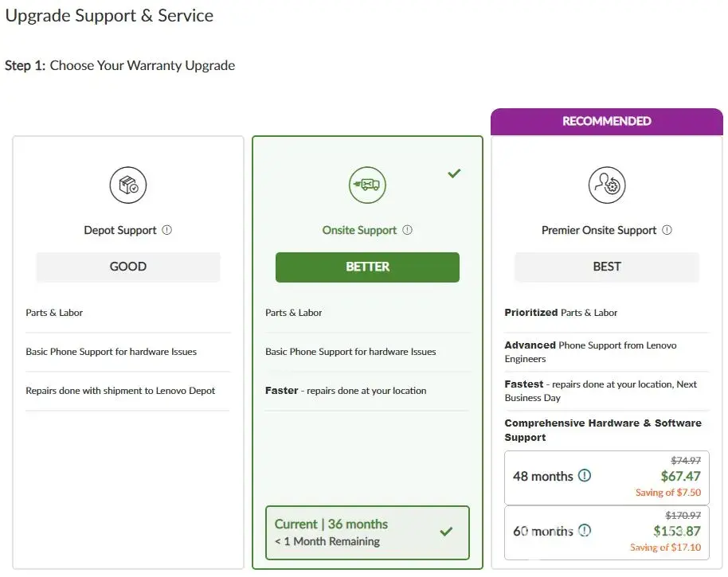Click info icon next to 60 months
The image size is (728, 577).
[x=585, y=531]
